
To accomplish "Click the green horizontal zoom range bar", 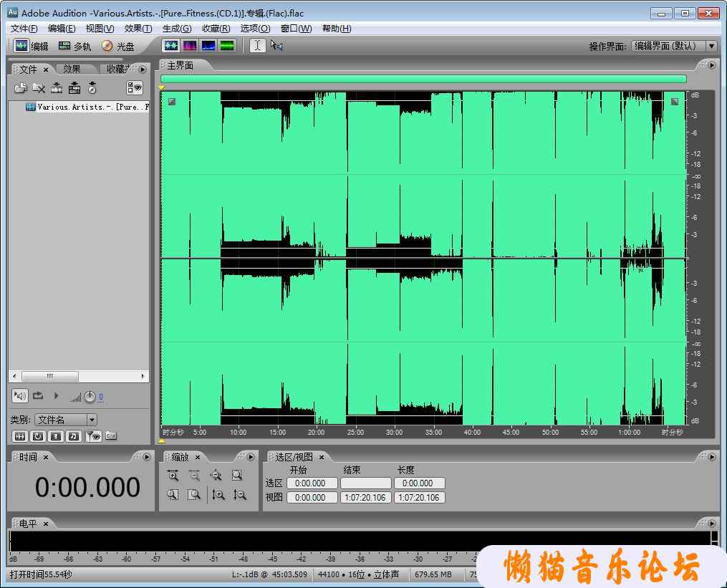I will point(423,79).
